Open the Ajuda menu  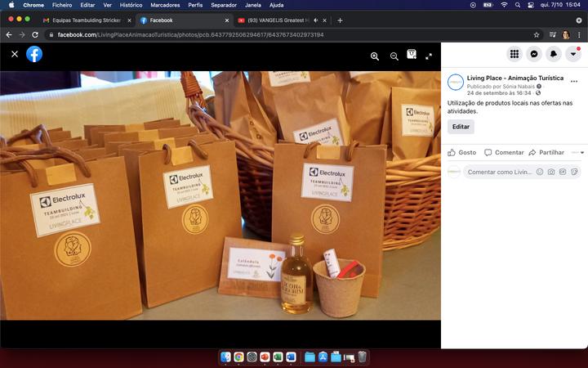pyautogui.click(x=276, y=5)
